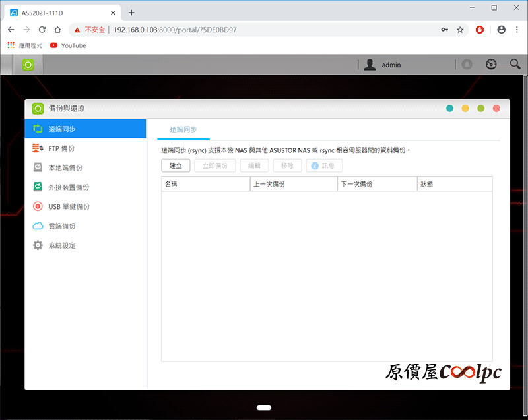Open 本地端備份 (local backup) section

coord(85,167)
